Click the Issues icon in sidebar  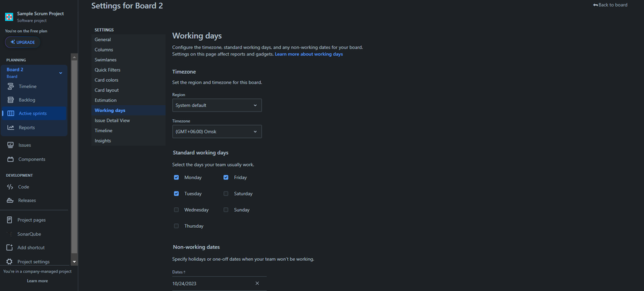pyautogui.click(x=10, y=145)
